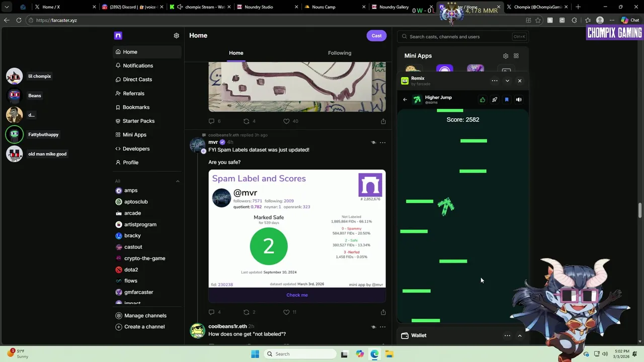Open Starter Packs in the sidebar
The width and height of the screenshot is (644, 362).
point(147,121)
